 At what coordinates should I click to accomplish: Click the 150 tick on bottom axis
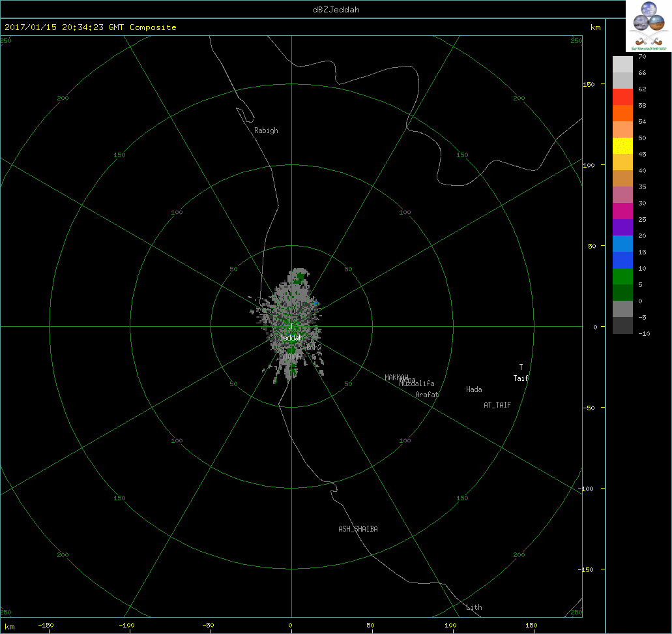pos(531,625)
